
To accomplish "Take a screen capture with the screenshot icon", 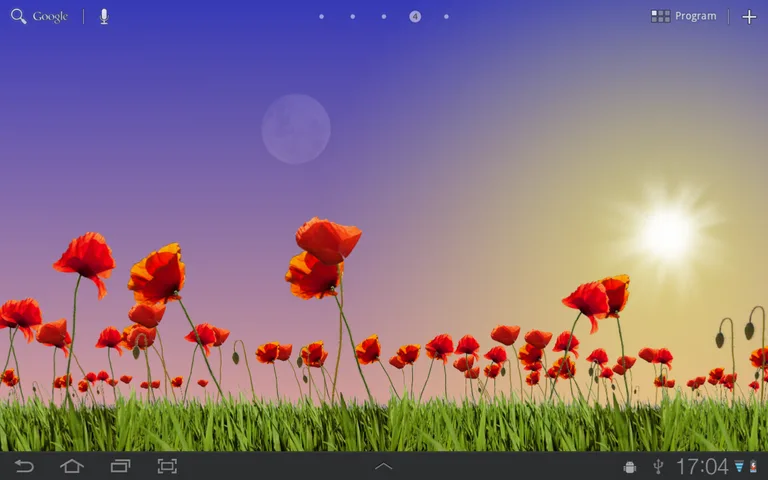I will [167, 466].
